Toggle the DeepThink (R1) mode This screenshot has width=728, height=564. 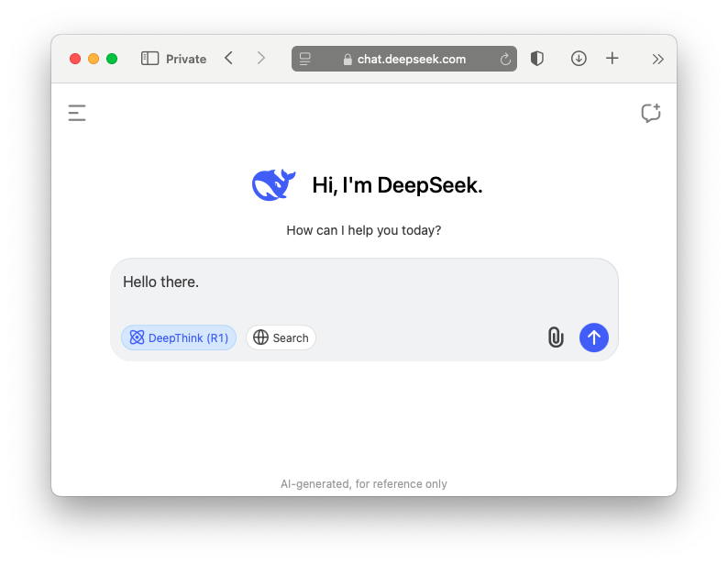[x=179, y=337]
